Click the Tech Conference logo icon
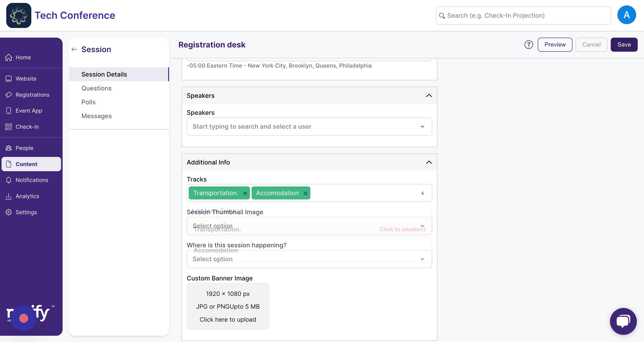Image resolution: width=644 pixels, height=342 pixels. 19,15
